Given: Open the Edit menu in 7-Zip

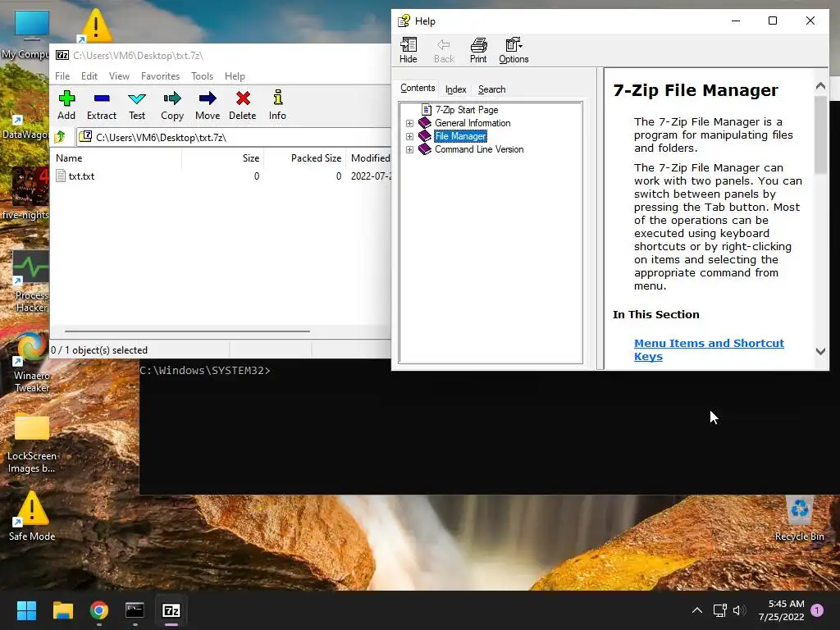Looking at the screenshot, I should (x=89, y=76).
